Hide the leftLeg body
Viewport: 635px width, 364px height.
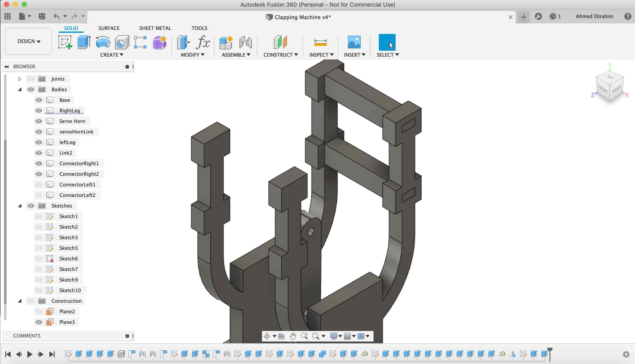click(39, 142)
